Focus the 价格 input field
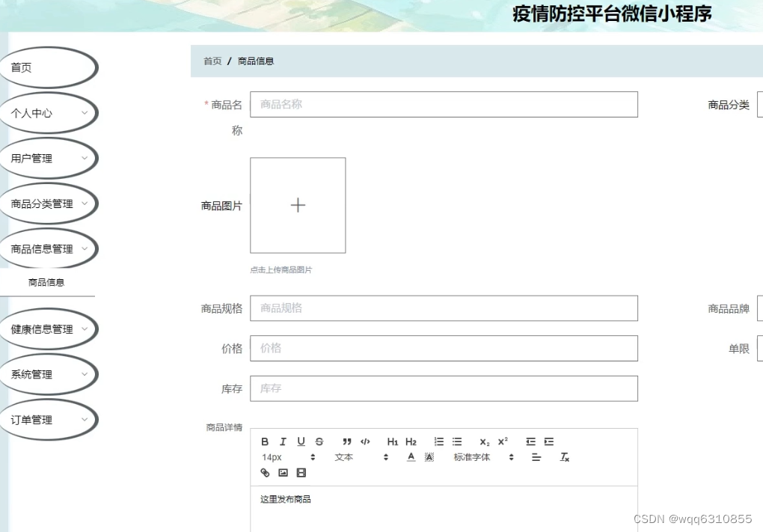763x532 pixels. (444, 348)
